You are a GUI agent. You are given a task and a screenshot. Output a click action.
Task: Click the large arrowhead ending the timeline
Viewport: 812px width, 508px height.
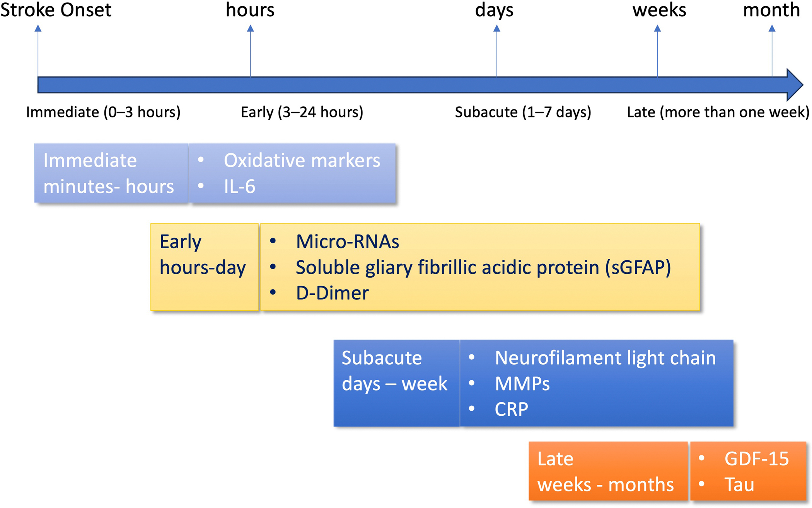[x=795, y=85]
